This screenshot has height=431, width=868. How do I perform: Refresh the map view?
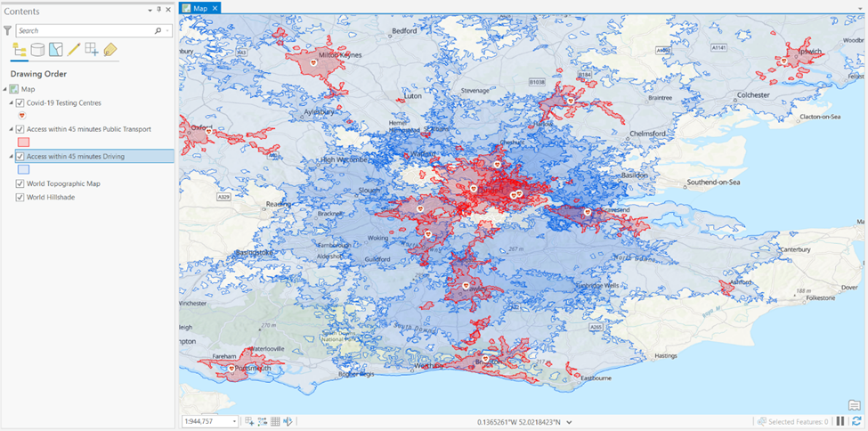pos(856,421)
